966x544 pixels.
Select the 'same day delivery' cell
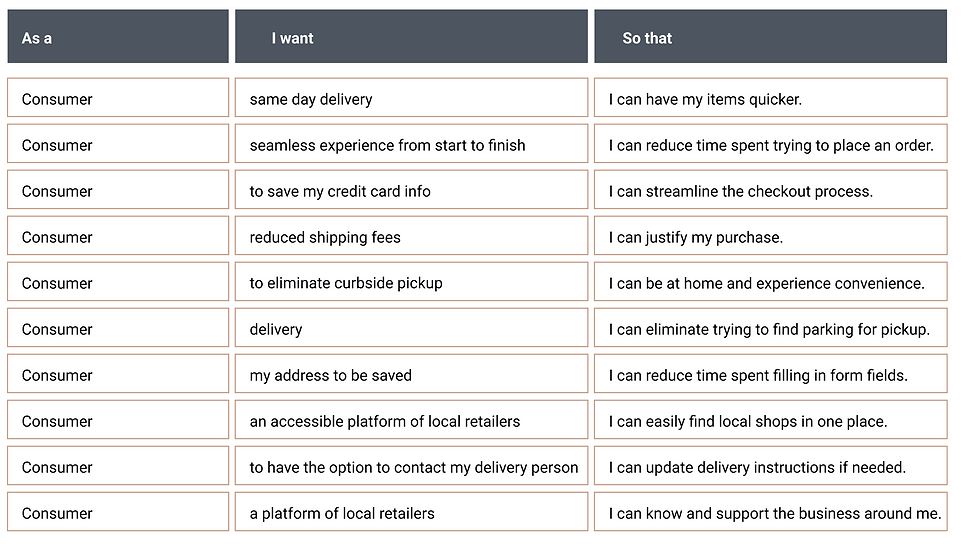click(x=411, y=97)
